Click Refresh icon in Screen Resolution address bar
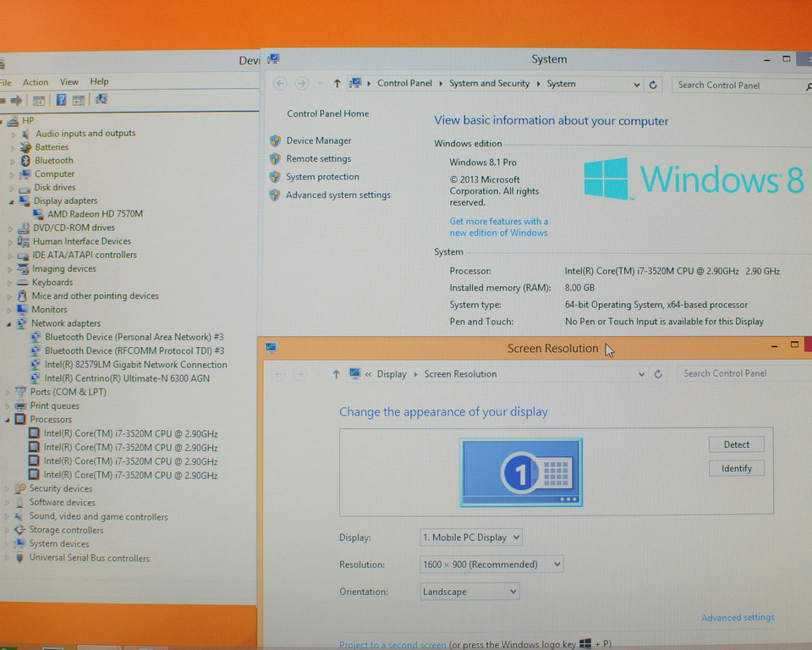Viewport: 812px width, 650px height. 658,374
